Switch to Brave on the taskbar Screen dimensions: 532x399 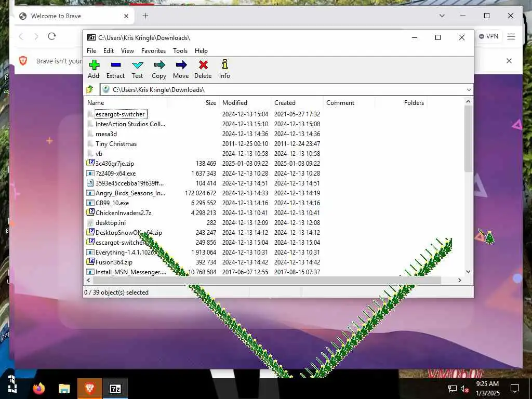pyautogui.click(x=89, y=388)
